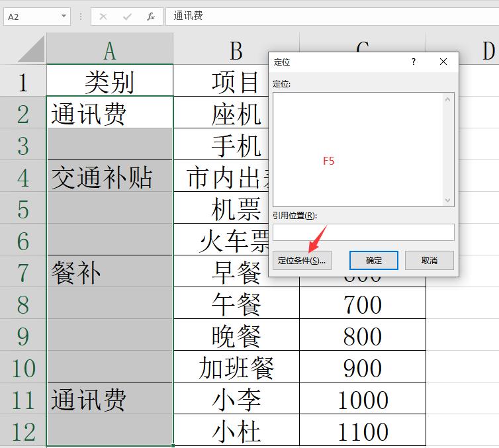Viewport: 499px width, 448px height.
Task: Click blank cell A12 at bottom of selection
Action: (x=110, y=431)
